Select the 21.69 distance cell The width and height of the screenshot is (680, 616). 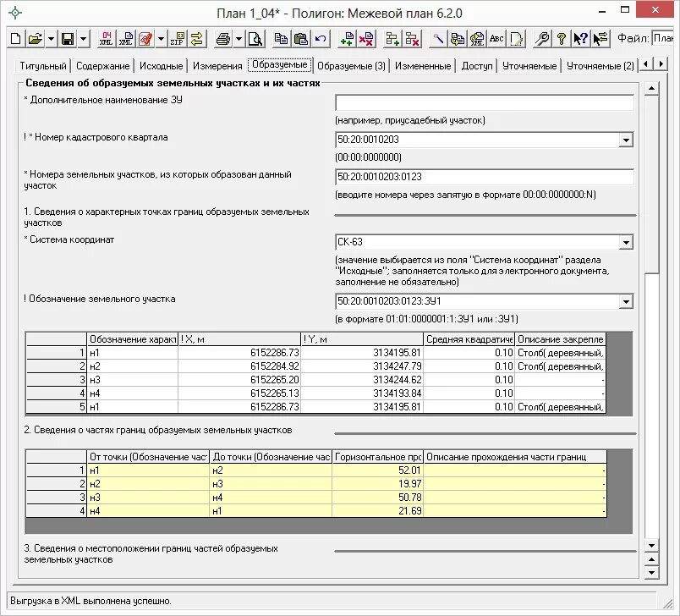[377, 510]
